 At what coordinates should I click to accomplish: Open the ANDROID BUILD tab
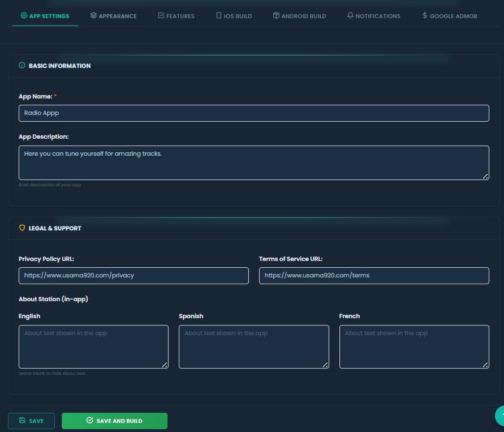click(299, 16)
